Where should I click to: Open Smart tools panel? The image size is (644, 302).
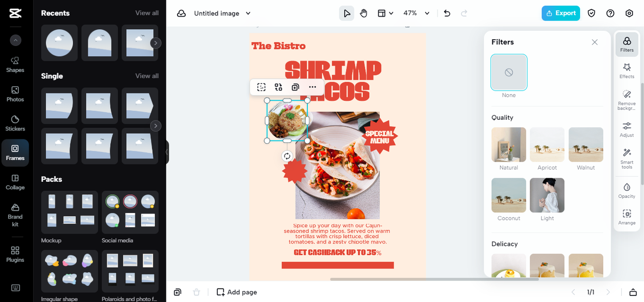[x=627, y=159]
